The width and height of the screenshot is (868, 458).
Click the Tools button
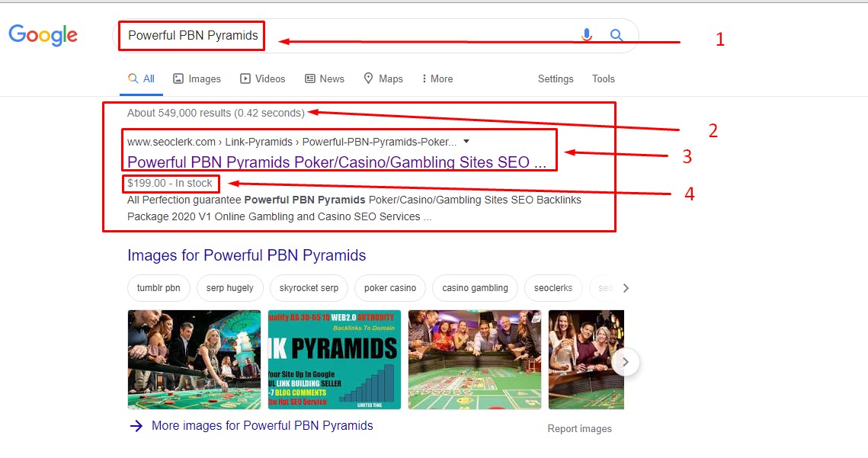pyautogui.click(x=603, y=78)
